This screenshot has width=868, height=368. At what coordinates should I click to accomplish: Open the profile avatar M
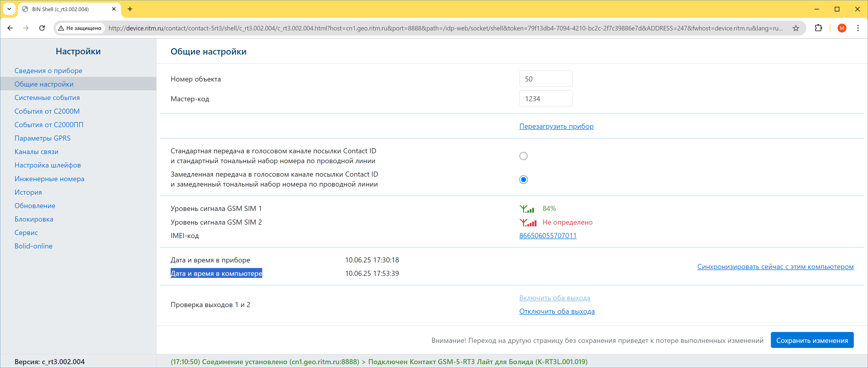click(x=842, y=28)
